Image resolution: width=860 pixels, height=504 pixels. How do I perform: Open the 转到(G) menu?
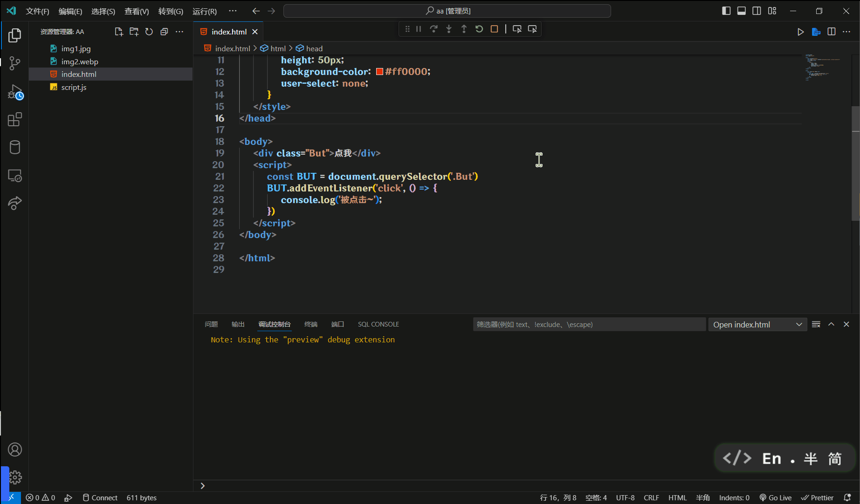(x=171, y=11)
